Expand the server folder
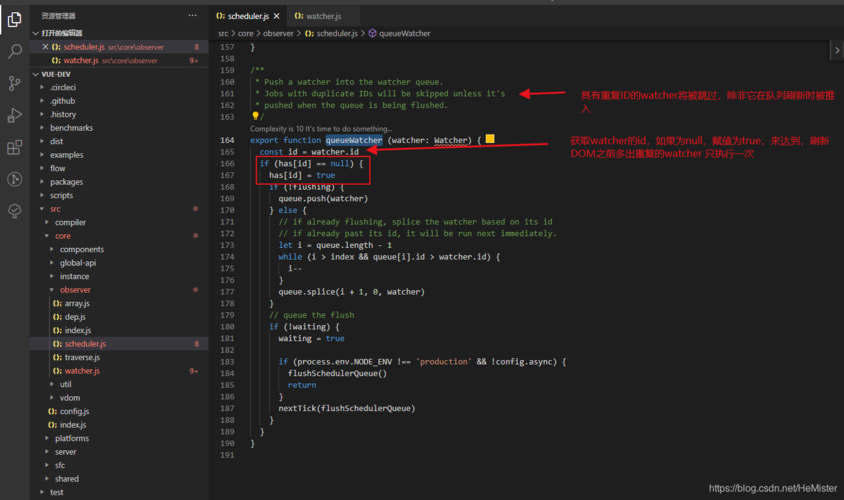Screen dimensions: 844x500 [x=65, y=452]
